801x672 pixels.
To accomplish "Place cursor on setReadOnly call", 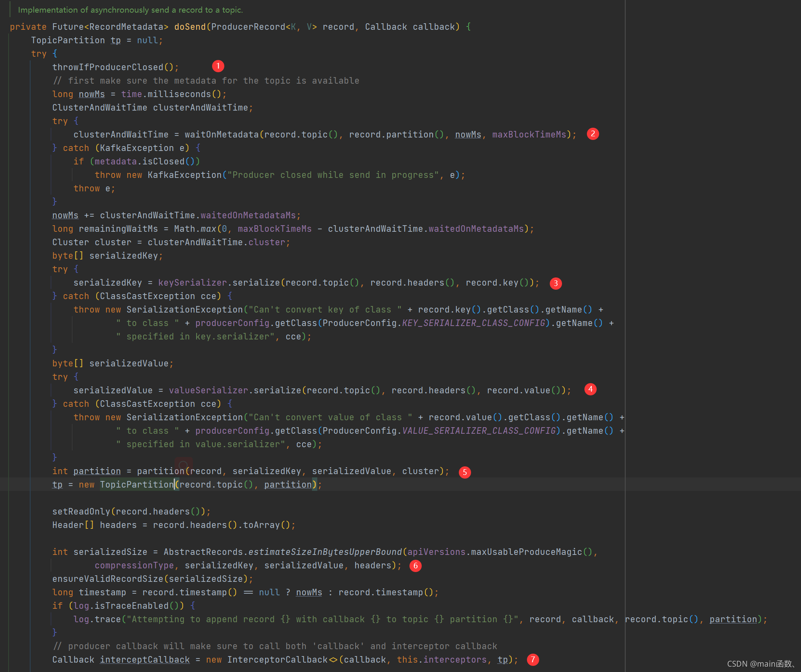I will (81, 512).
